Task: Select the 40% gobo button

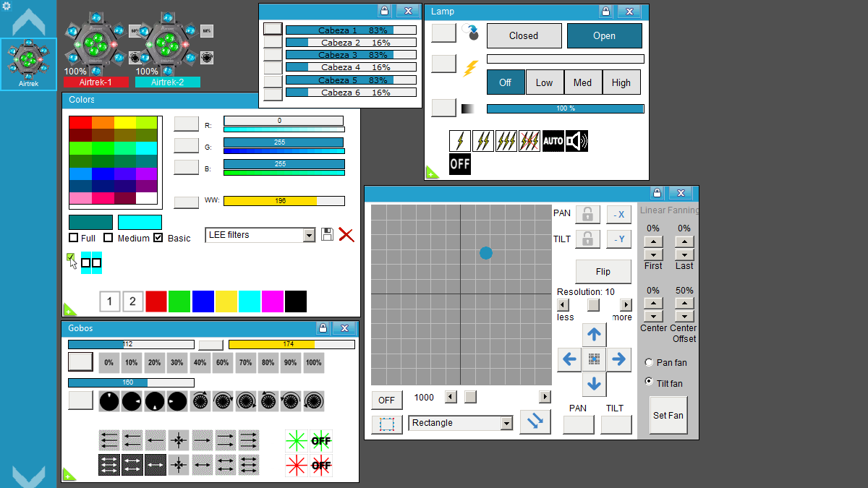Action: click(200, 363)
